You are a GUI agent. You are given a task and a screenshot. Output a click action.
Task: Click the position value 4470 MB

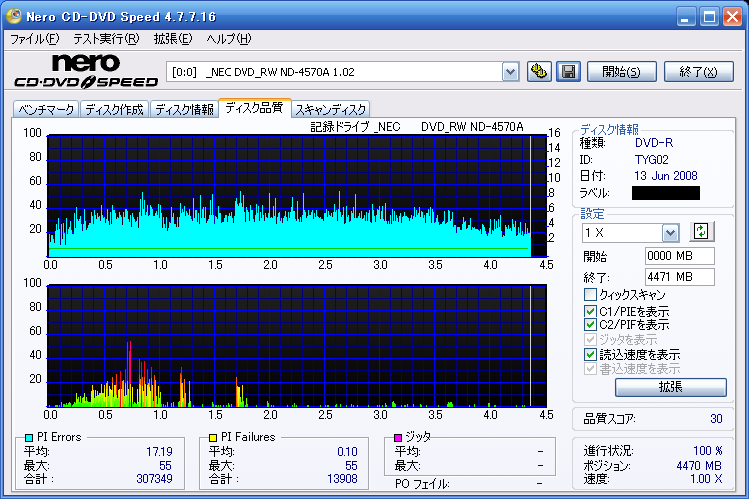coord(699,466)
